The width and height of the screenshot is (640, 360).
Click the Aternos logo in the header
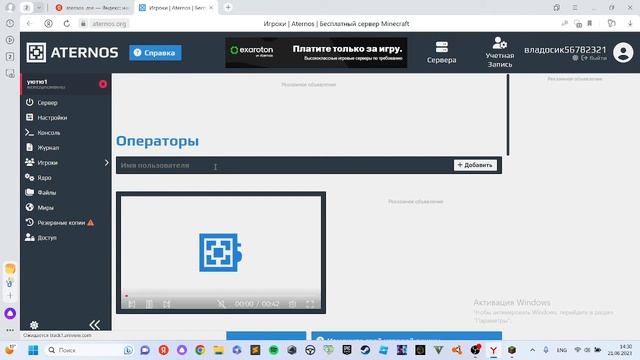[x=72, y=53]
